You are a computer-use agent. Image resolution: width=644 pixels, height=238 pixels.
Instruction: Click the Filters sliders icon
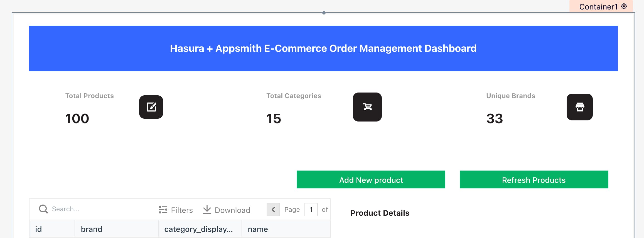[x=163, y=210]
